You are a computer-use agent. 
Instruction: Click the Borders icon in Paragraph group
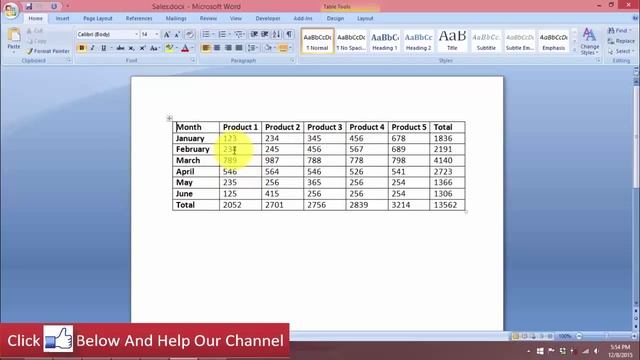point(283,48)
